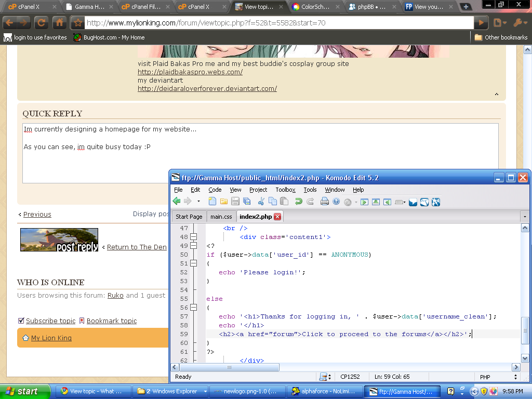This screenshot has width=532, height=399.
Task: Open the Toolbox menu in Komodo
Action: pyautogui.click(x=285, y=190)
